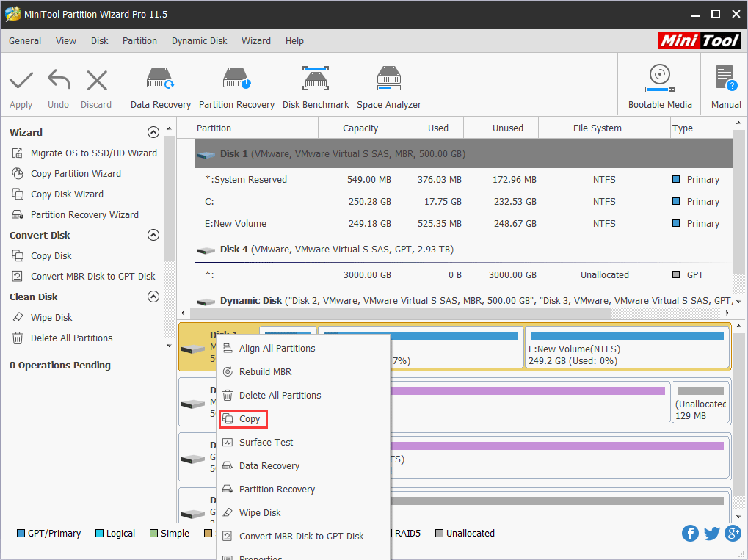The image size is (748, 560).
Task: Click the Discard X icon
Action: point(97,80)
